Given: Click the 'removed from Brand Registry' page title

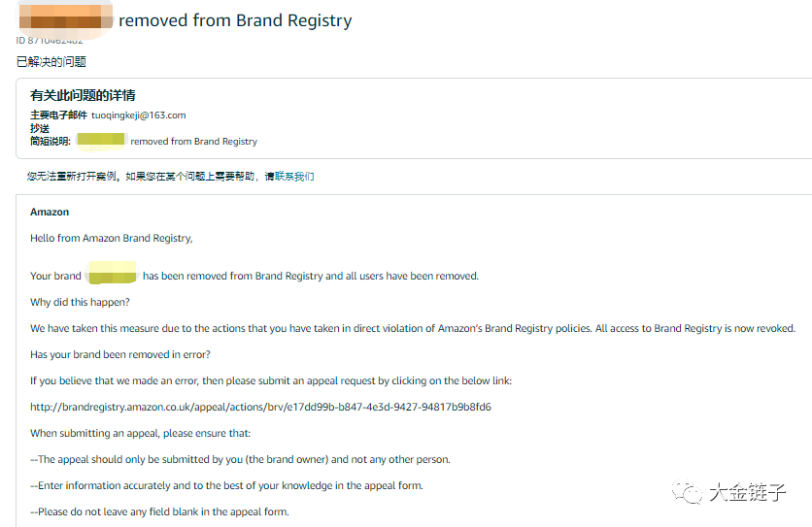Looking at the screenshot, I should coord(235,19).
